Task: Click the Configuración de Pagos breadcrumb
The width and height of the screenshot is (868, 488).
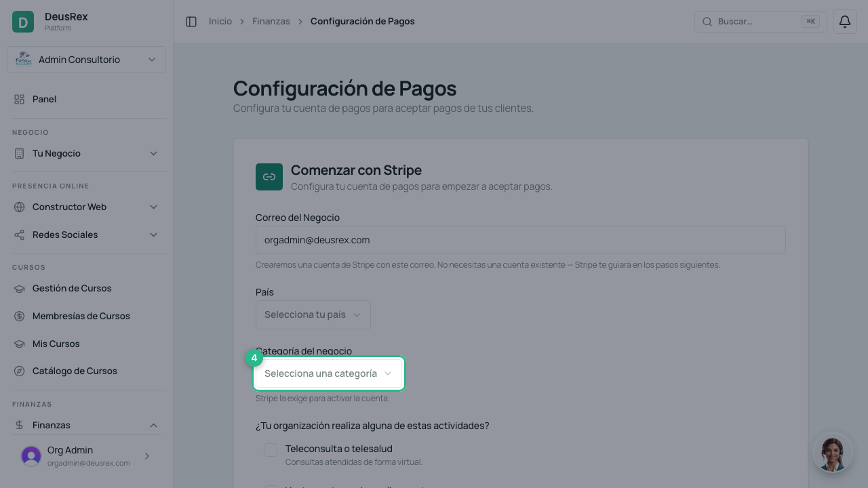Action: [363, 22]
